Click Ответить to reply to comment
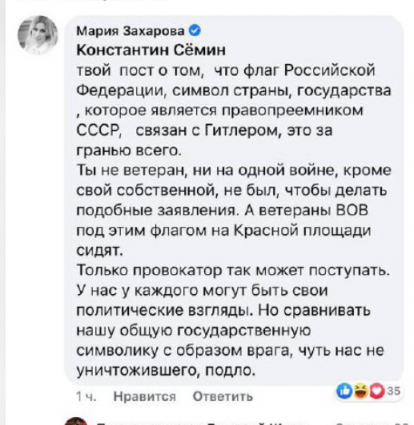 223,397
